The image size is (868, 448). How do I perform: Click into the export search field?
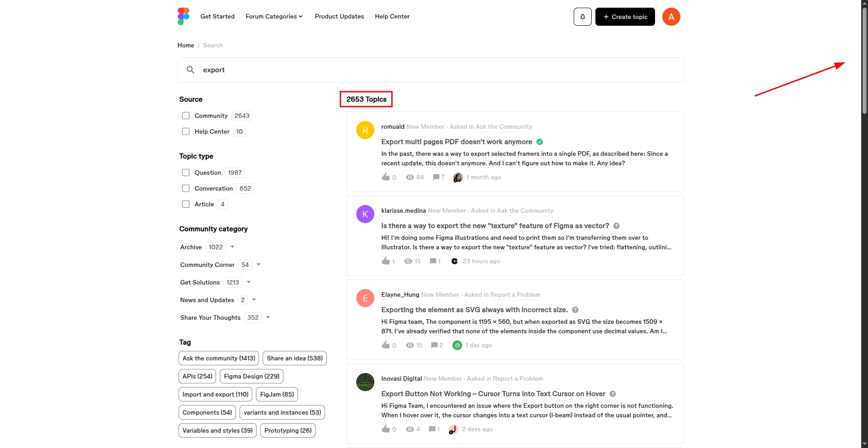point(430,70)
